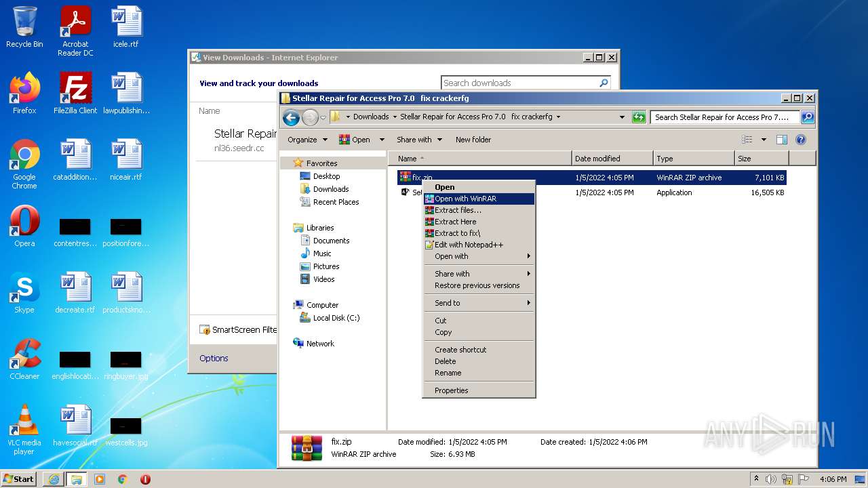Screen dimensions: 868x488
Task: Open the Recycle Bin desktop icon
Action: [24, 27]
